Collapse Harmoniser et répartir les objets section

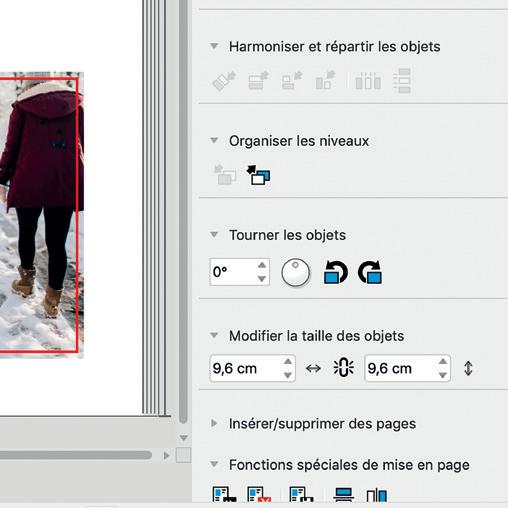pyautogui.click(x=214, y=46)
